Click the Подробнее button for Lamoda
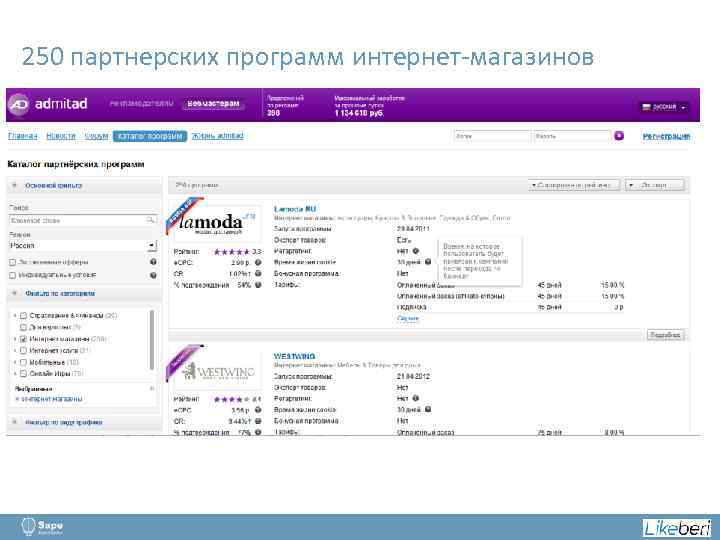Screen dimensions: 720x540 (x=665, y=335)
